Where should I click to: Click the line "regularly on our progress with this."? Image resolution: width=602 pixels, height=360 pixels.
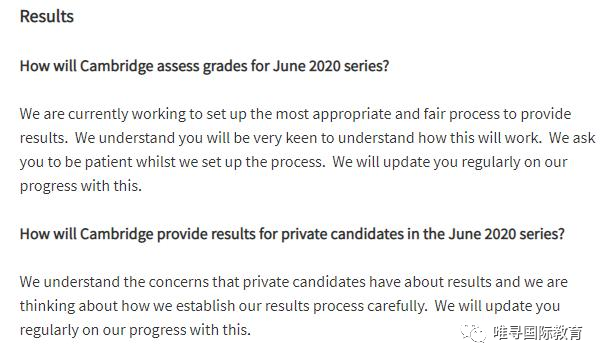[135, 330]
